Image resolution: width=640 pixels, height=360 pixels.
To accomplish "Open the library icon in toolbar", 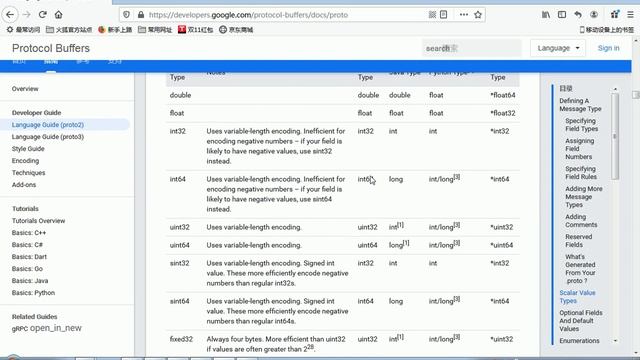I will click(x=546, y=15).
